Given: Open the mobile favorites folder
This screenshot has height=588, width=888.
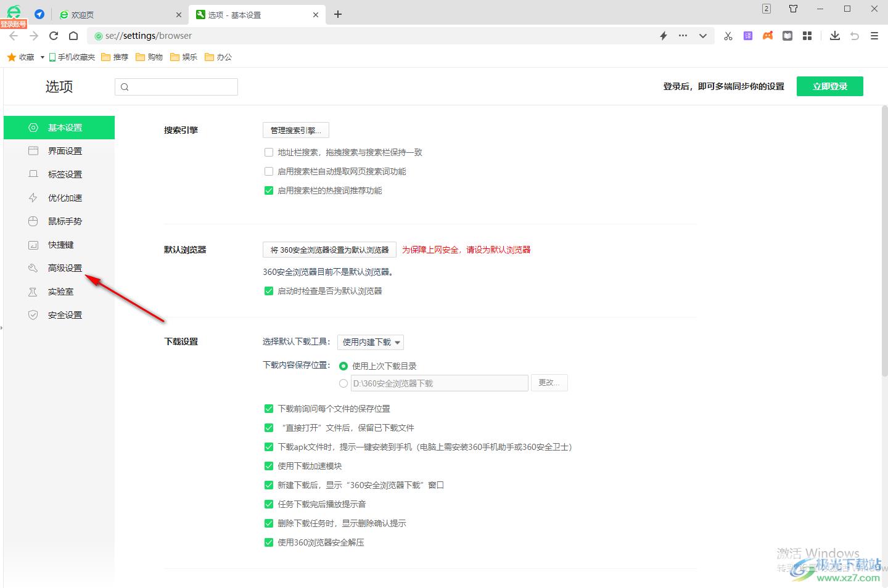Looking at the screenshot, I should pyautogui.click(x=72, y=57).
